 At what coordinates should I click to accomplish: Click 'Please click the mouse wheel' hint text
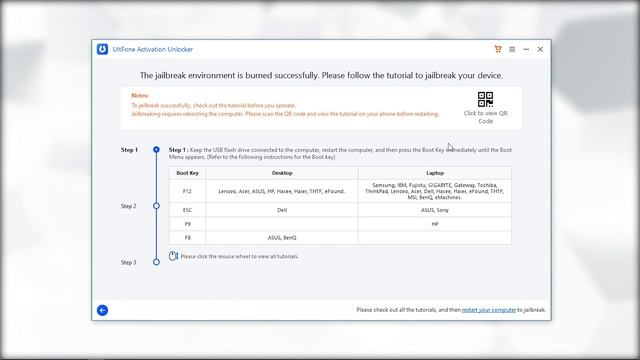pos(240,256)
